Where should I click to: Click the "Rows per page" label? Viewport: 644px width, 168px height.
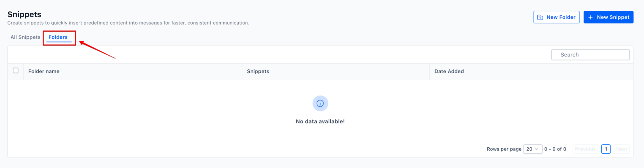pyautogui.click(x=504, y=149)
